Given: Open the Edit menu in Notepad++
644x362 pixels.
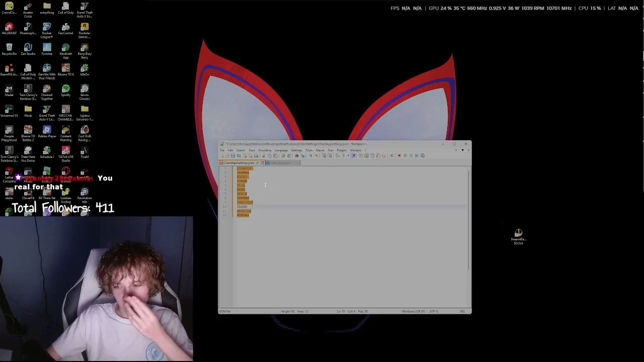Looking at the screenshot, I should [x=230, y=150].
